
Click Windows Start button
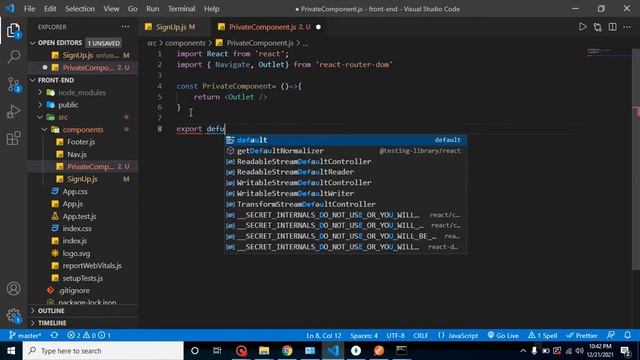(11, 351)
